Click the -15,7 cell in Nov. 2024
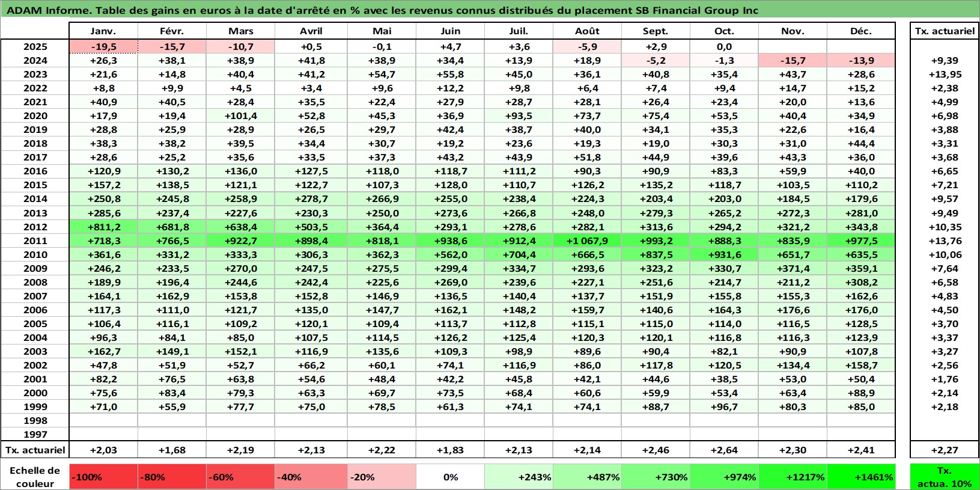980x490 pixels. 793,61
